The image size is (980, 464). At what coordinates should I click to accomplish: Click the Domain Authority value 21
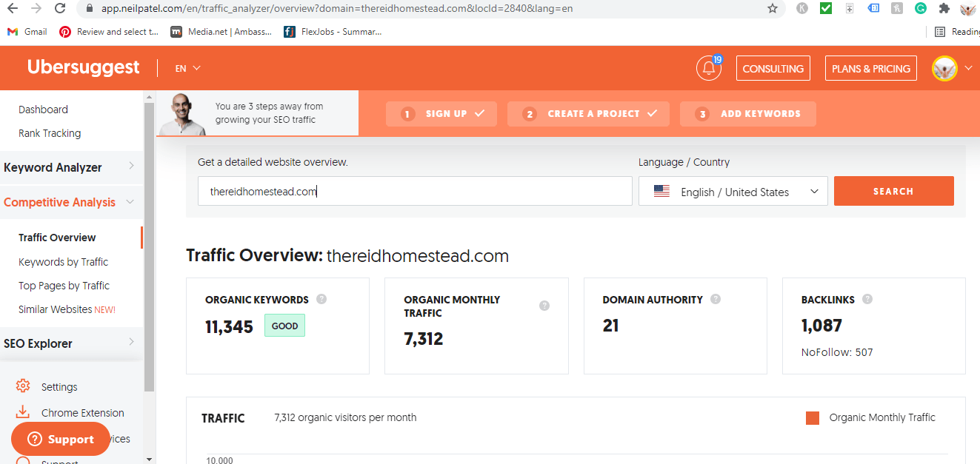(611, 326)
